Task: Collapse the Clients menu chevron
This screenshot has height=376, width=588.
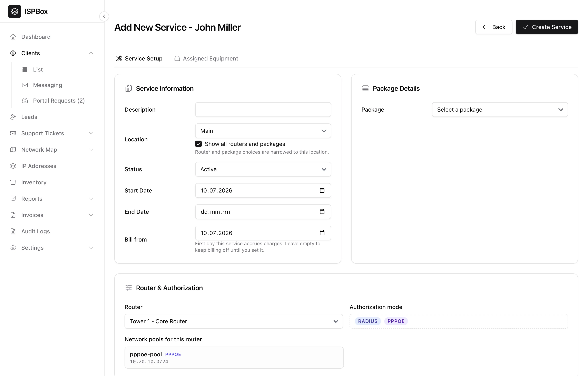Action: pos(91,53)
